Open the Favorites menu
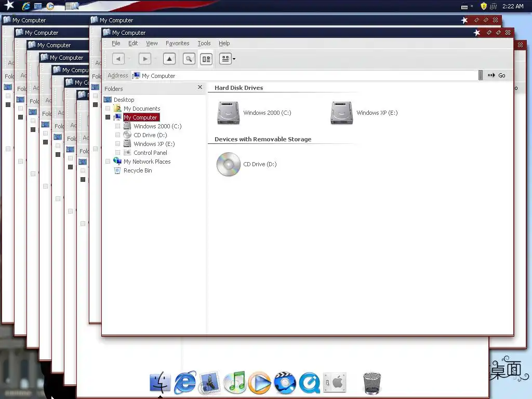The height and width of the screenshot is (399, 532). (x=178, y=43)
